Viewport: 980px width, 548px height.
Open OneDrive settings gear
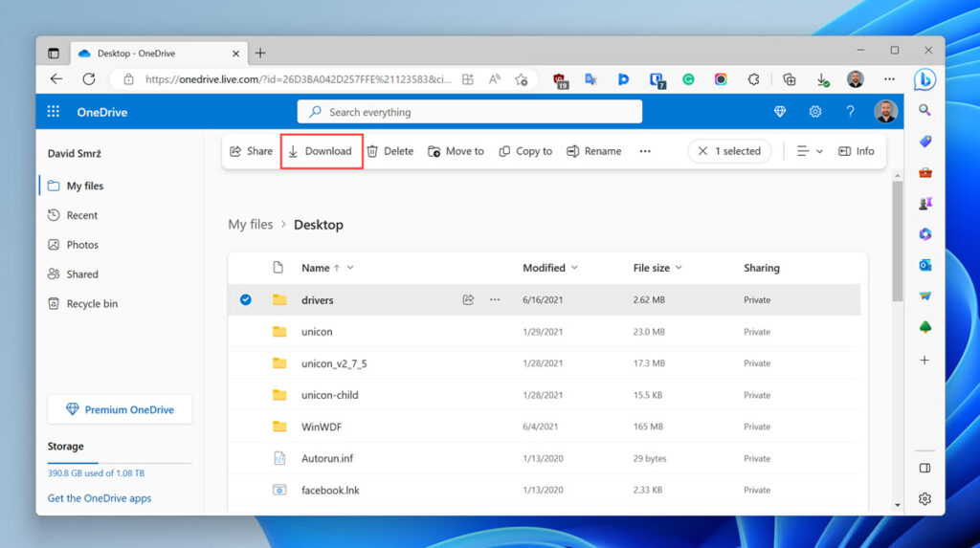click(815, 112)
